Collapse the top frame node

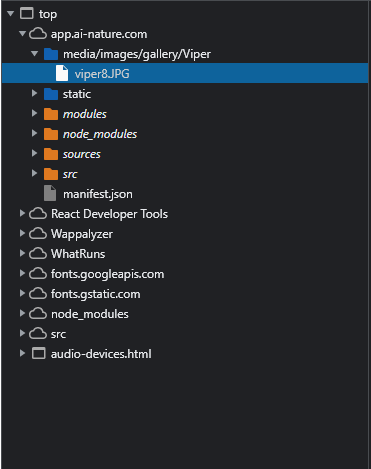click(10, 14)
